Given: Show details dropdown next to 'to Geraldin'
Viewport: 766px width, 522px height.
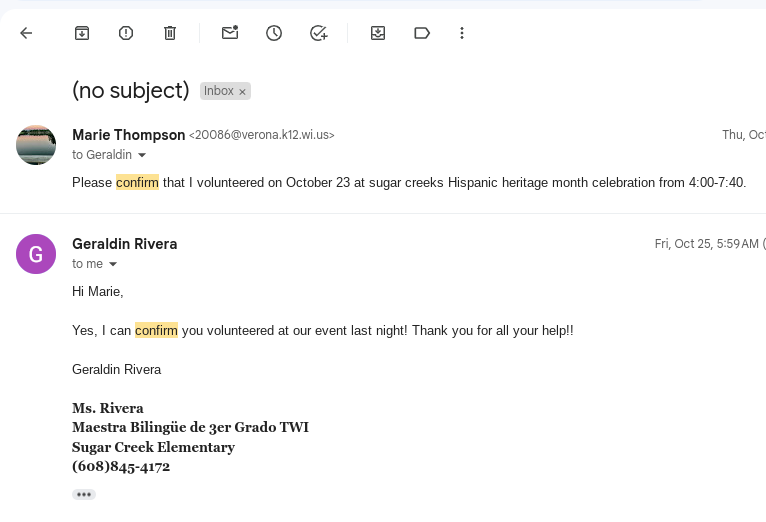Looking at the screenshot, I should point(142,155).
